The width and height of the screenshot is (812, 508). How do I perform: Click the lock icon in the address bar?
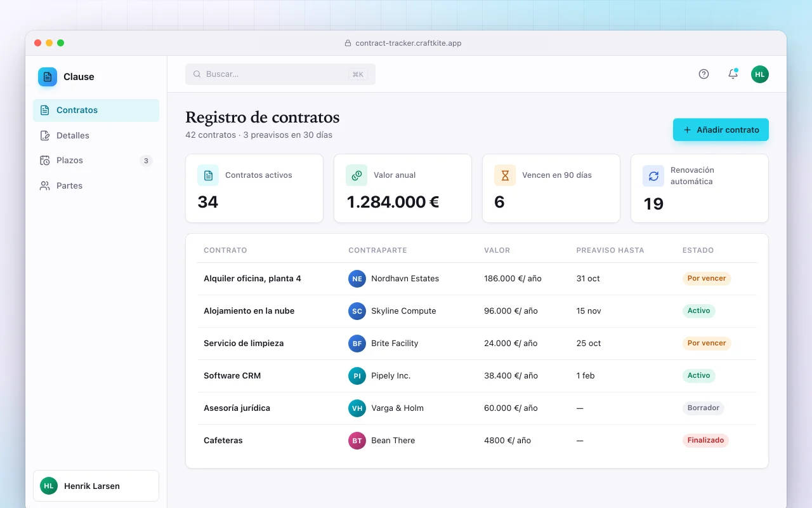348,43
